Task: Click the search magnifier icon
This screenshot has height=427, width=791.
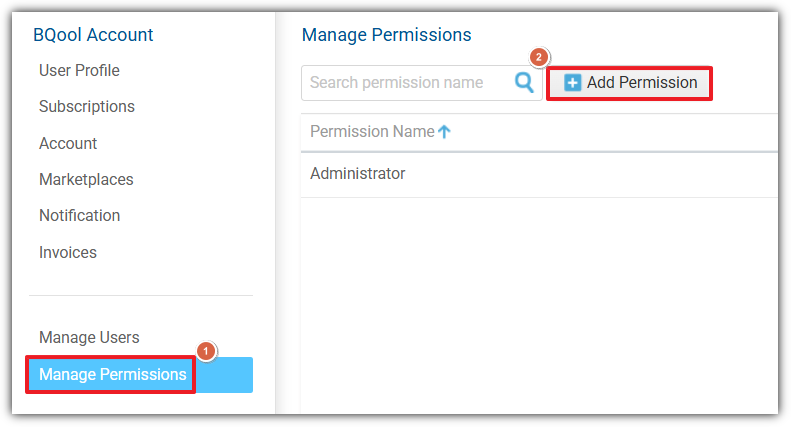Action: [524, 82]
